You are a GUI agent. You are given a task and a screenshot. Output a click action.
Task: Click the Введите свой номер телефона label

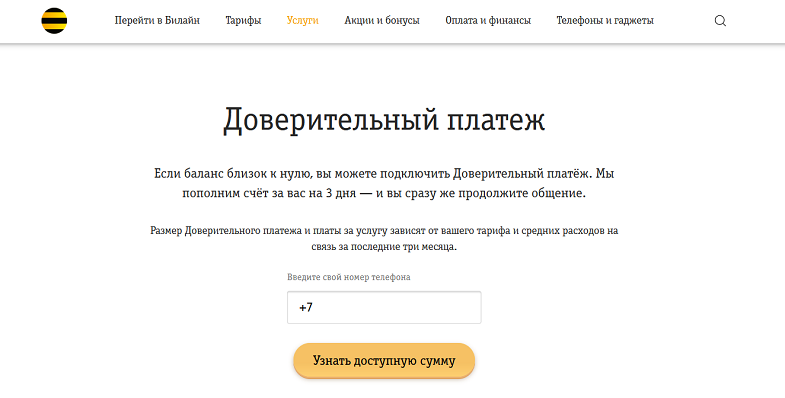(348, 277)
